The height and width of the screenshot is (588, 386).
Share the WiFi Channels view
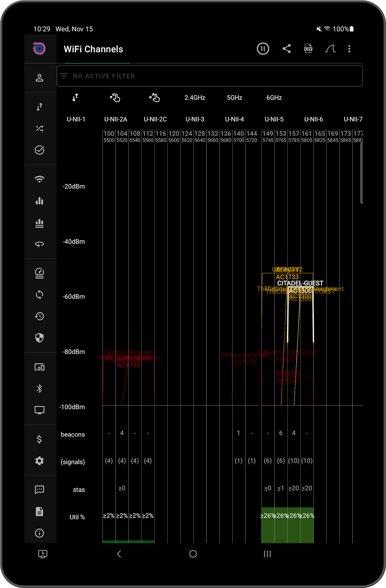287,49
